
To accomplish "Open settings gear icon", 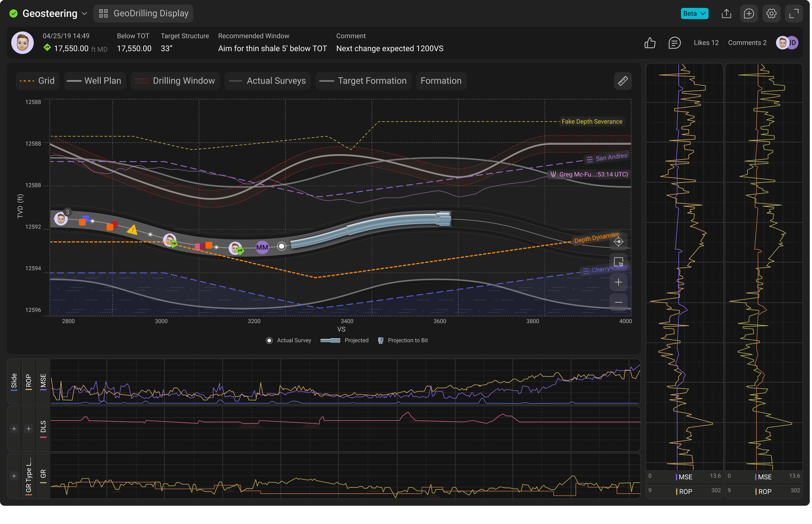I will pyautogui.click(x=771, y=13).
